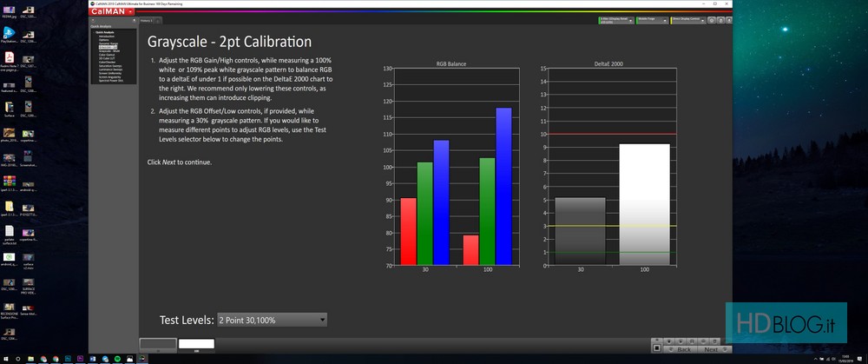Click the stop measurement square button
868x364 pixels.
coord(656,348)
